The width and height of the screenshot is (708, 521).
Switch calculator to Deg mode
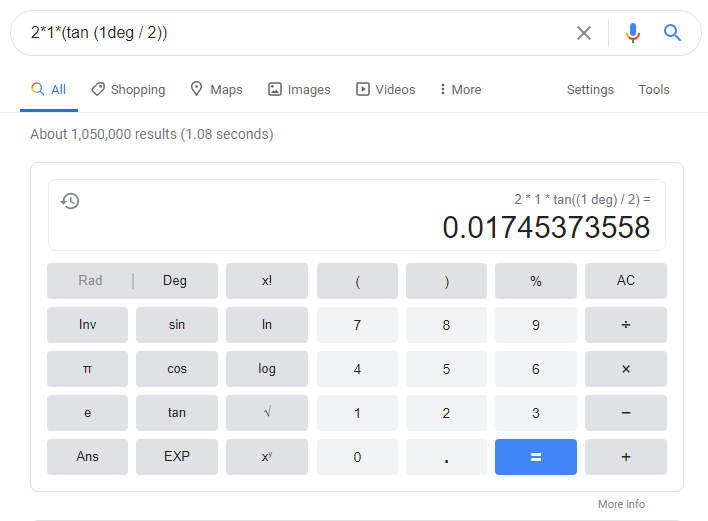tap(175, 281)
